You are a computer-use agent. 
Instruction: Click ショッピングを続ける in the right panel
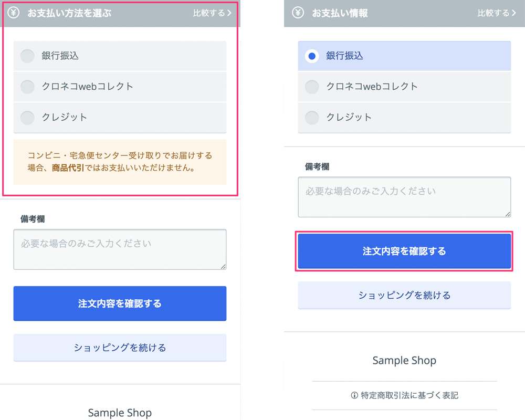[x=404, y=295]
